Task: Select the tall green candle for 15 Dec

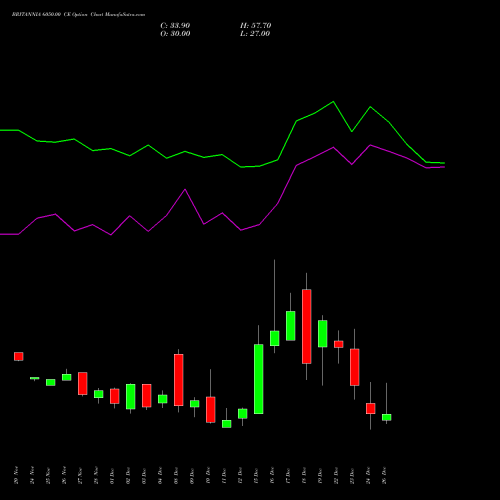Action: tap(259, 379)
